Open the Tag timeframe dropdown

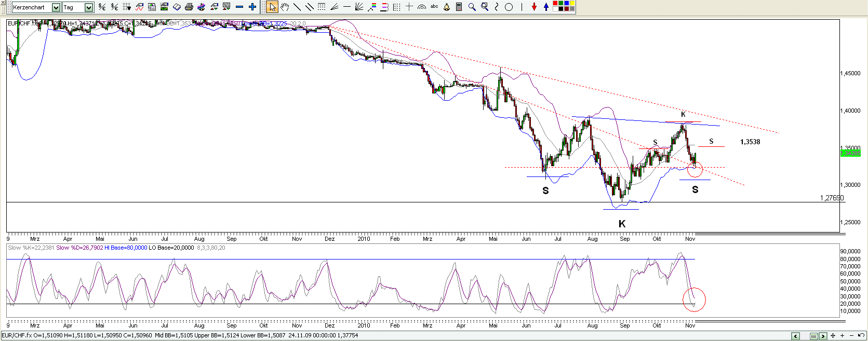click(88, 7)
